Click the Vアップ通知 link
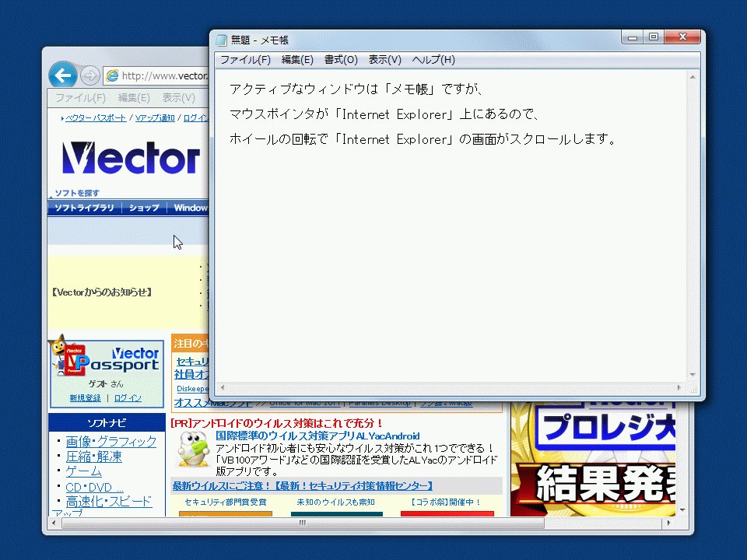The image size is (747, 560). (155, 118)
